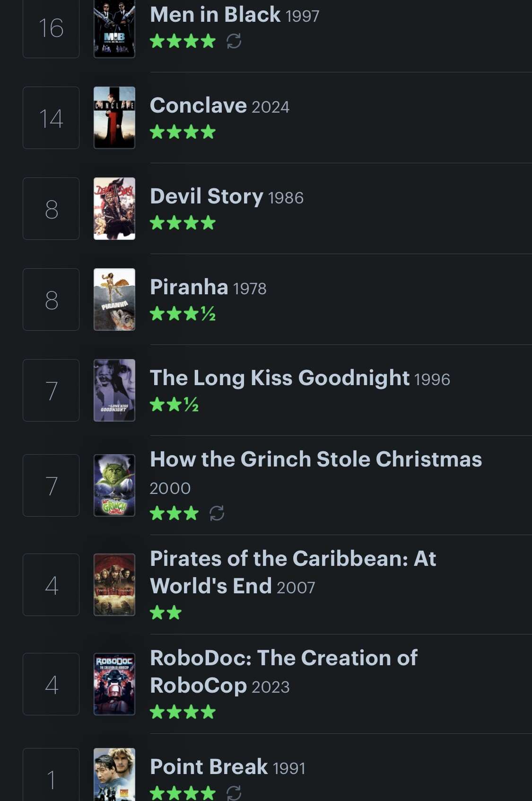Open RoboDoc: The Creation of RoboCop title
532x801 pixels.
pos(283,671)
